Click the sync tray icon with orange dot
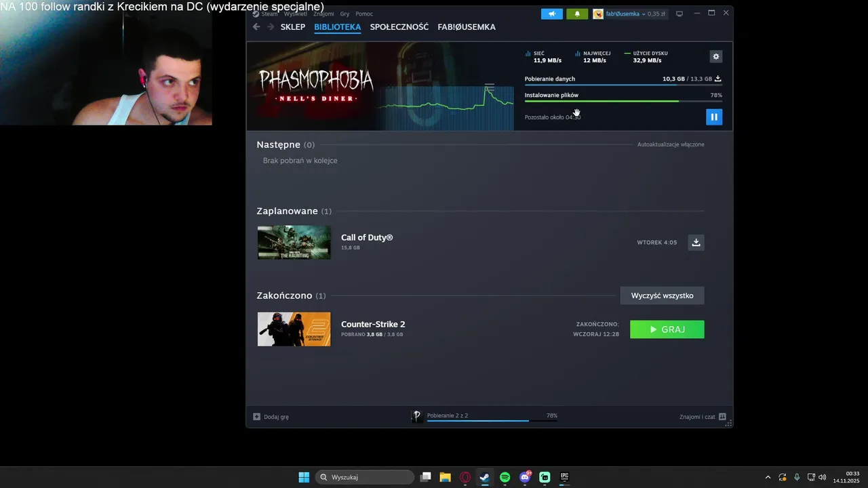This screenshot has width=868, height=488. [783, 477]
